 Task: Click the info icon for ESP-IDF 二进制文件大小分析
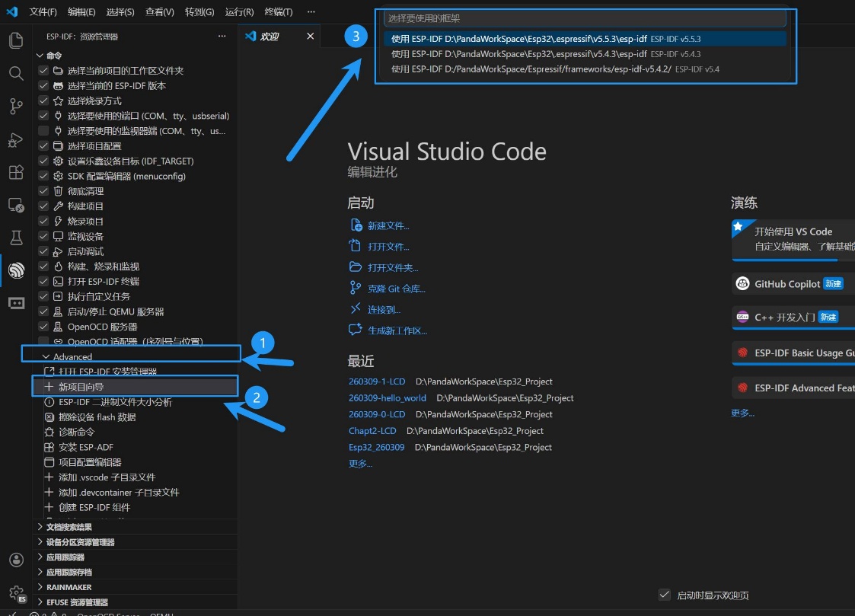pos(49,402)
